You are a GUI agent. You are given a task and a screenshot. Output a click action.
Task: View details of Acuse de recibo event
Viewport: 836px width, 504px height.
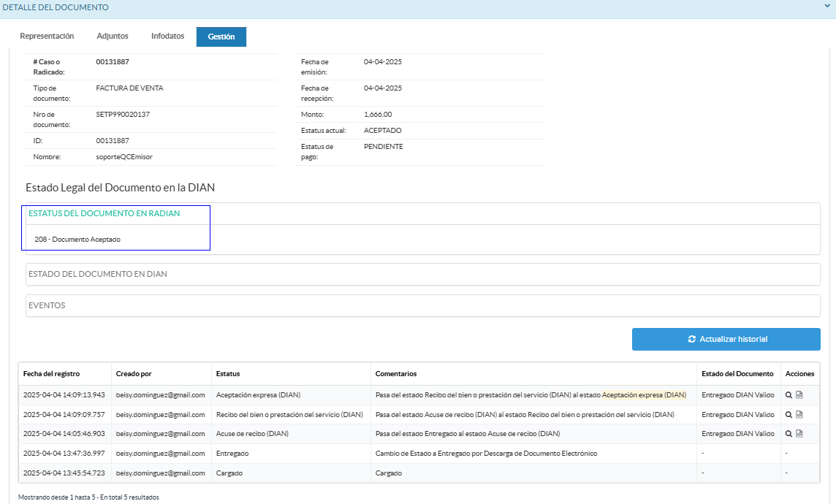(789, 433)
